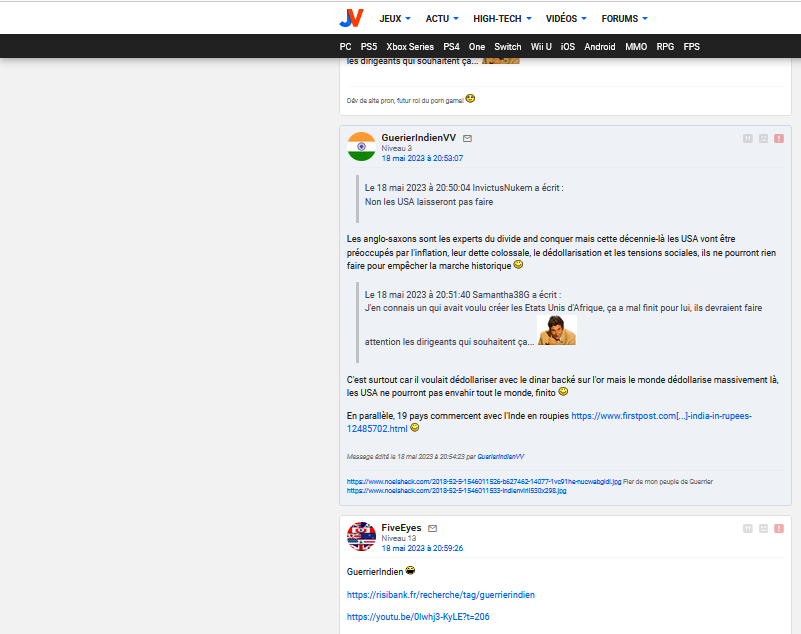Open the FPS genre link
Viewport: 801px width, 634px height.
click(x=692, y=46)
